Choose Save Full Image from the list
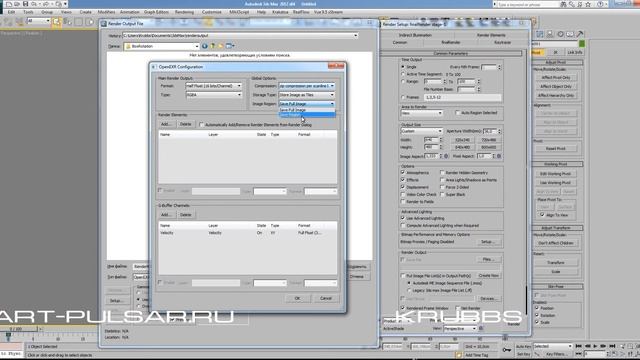Viewport: 640px width, 360px height. coord(307,110)
